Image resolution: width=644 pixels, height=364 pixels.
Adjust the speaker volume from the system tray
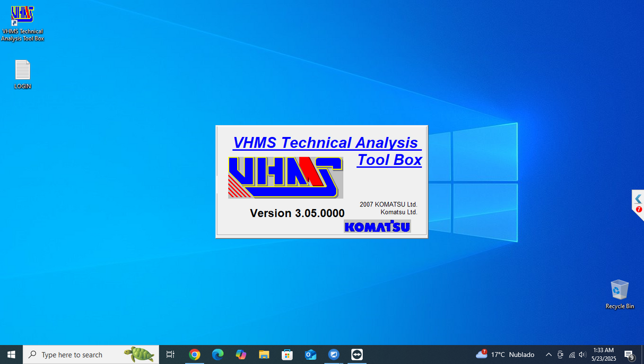[x=582, y=354]
